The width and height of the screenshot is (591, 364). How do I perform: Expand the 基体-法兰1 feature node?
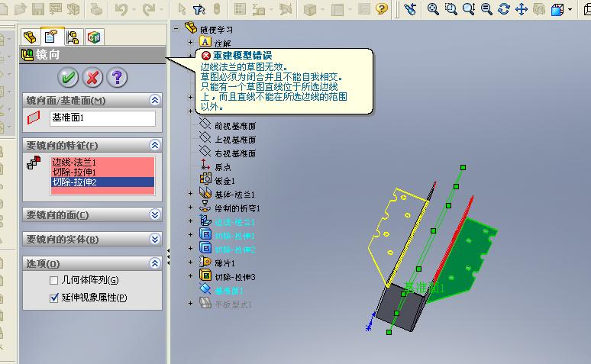click(x=191, y=194)
